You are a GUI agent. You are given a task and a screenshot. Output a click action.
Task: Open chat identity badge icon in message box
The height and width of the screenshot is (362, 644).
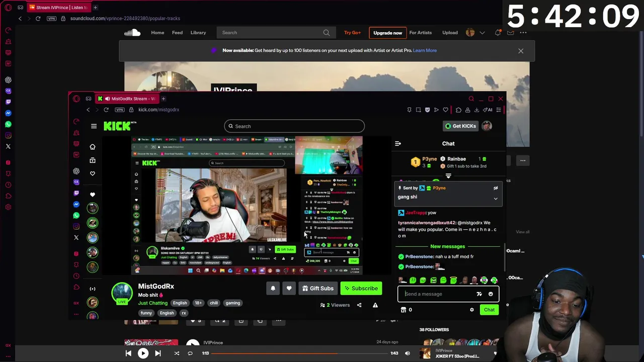coord(479,294)
